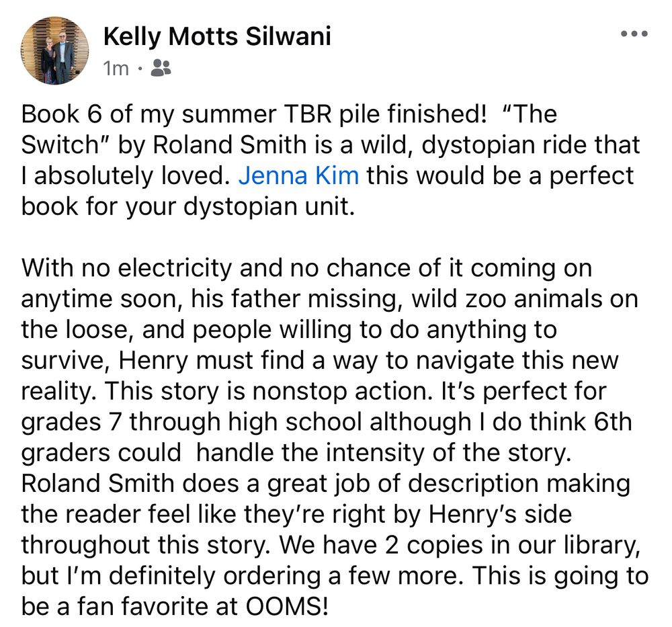Click the sentence starting "With no electricity"
The height and width of the screenshot is (627, 672).
click(x=330, y=329)
